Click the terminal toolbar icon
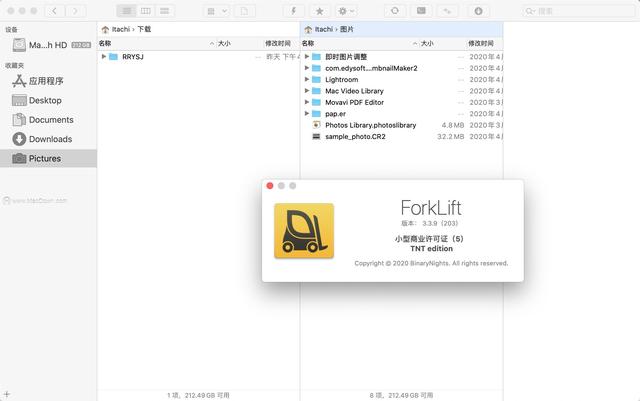This screenshot has width=640, height=401. 421,11
